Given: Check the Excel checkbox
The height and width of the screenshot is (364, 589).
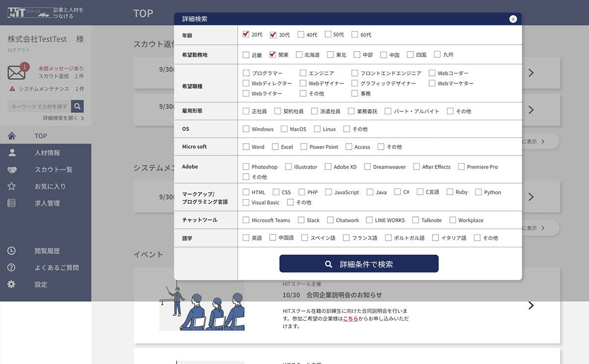Looking at the screenshot, I should click(275, 147).
